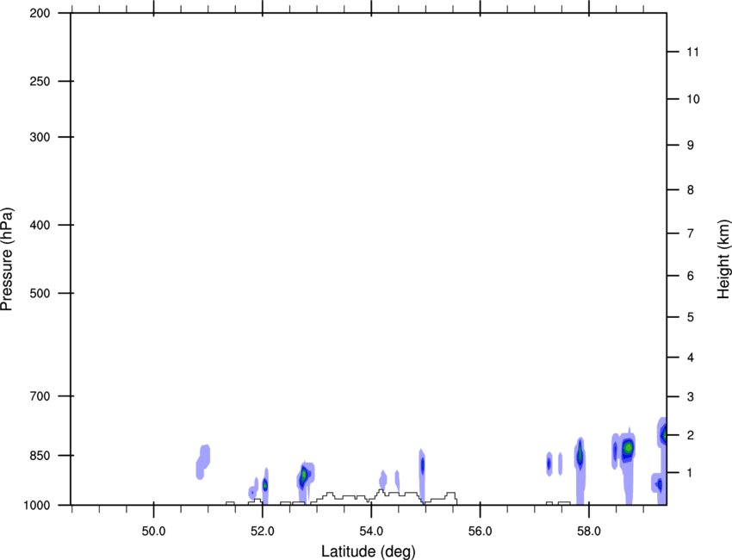Screen dimensions: 732x560
Task: Click the 54.0 latitude tick label
Action: pos(371,532)
